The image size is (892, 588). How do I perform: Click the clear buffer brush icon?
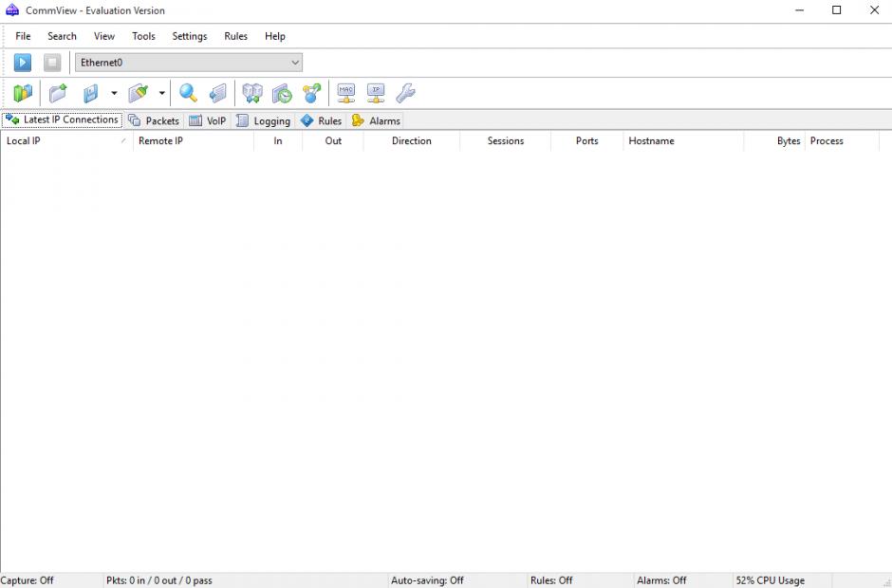139,93
